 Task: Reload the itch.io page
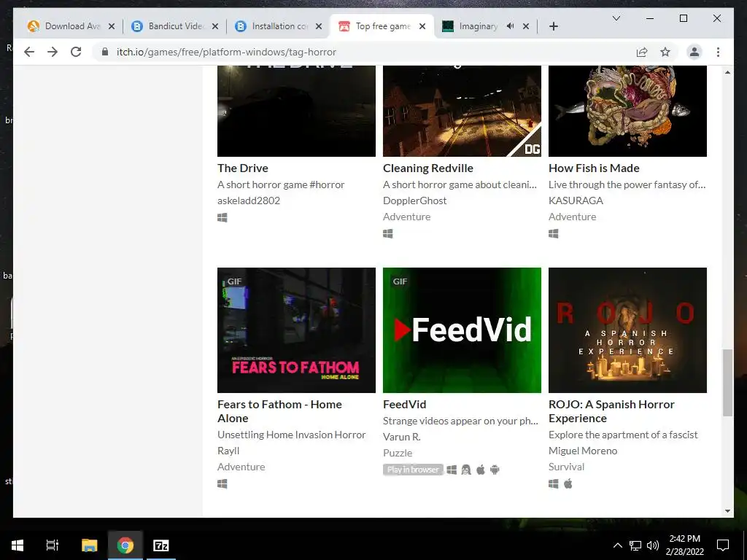click(x=76, y=52)
